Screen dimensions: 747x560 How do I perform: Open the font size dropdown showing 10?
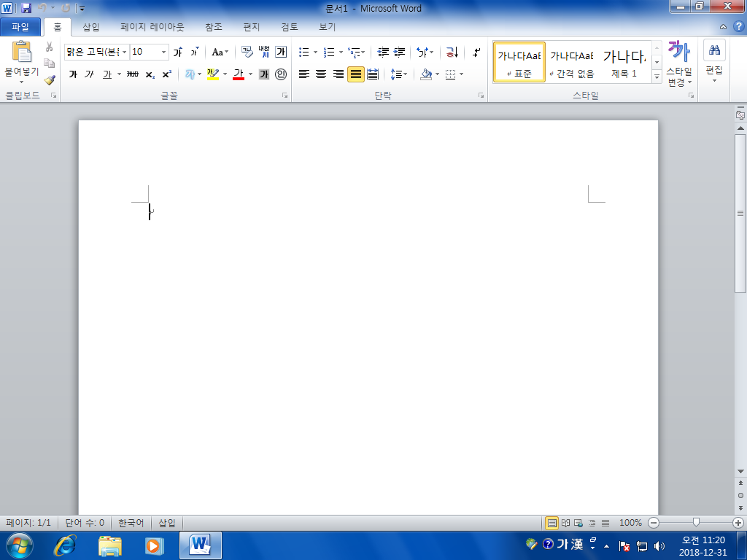pos(164,52)
